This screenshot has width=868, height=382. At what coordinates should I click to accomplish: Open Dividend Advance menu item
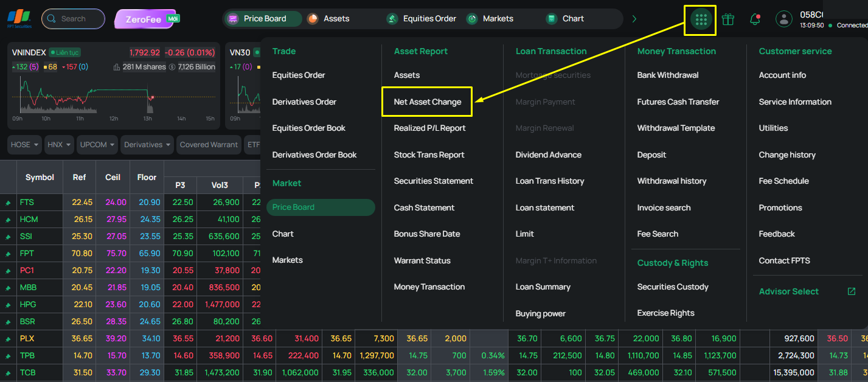(x=549, y=155)
